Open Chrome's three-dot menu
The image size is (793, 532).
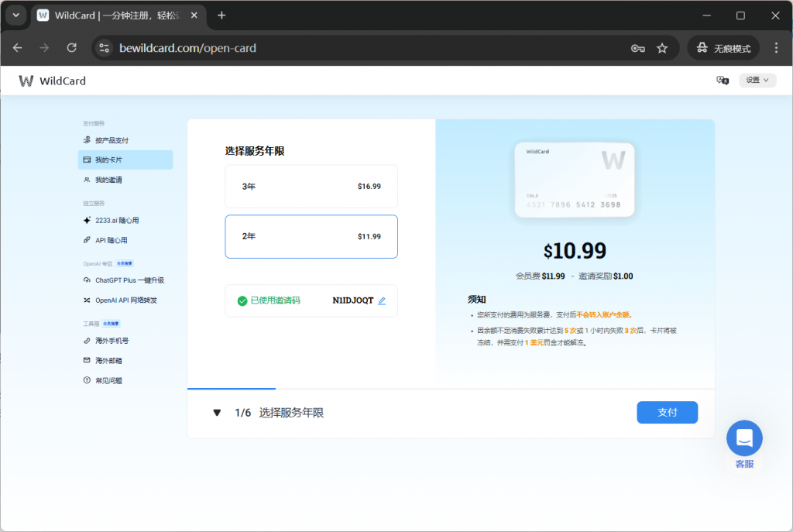pyautogui.click(x=776, y=48)
